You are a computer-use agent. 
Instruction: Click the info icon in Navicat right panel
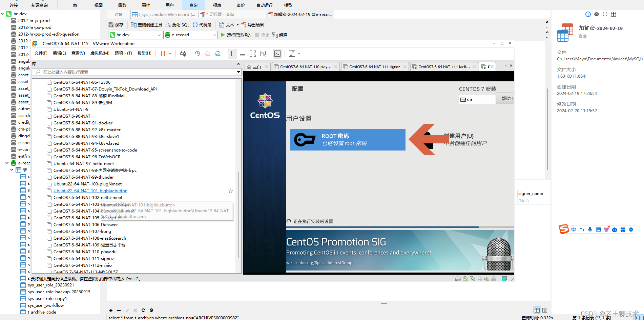pos(588,14)
